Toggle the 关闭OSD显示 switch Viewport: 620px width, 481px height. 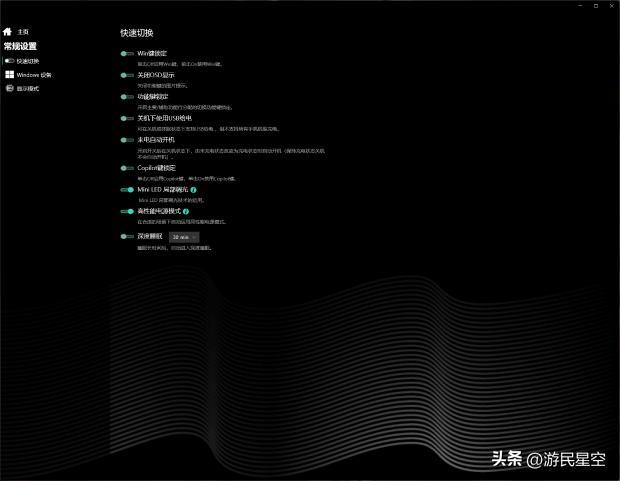point(127,75)
